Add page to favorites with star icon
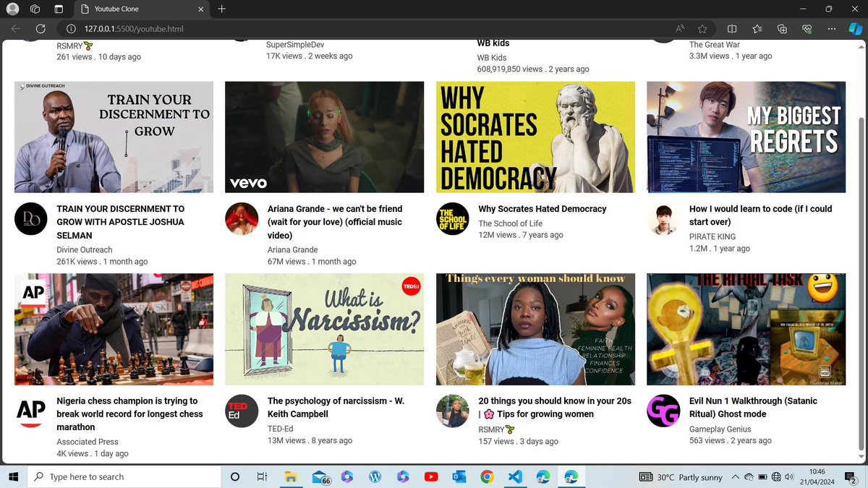The height and width of the screenshot is (488, 868). (702, 29)
